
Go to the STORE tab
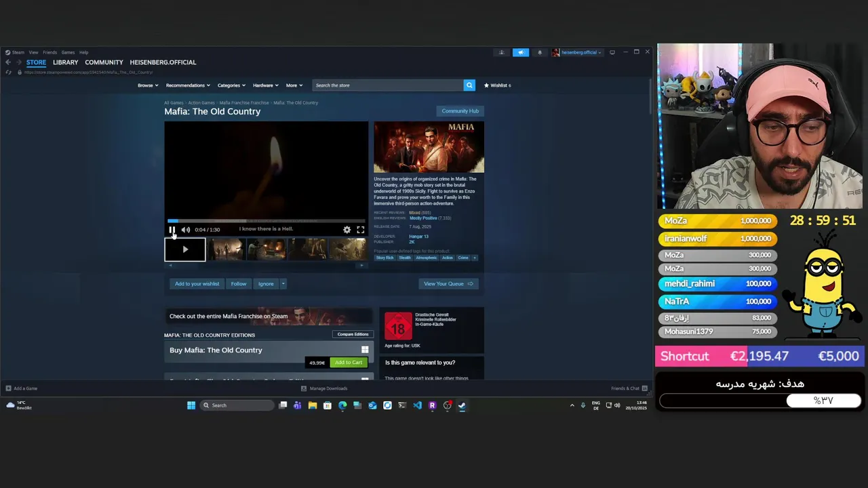36,62
